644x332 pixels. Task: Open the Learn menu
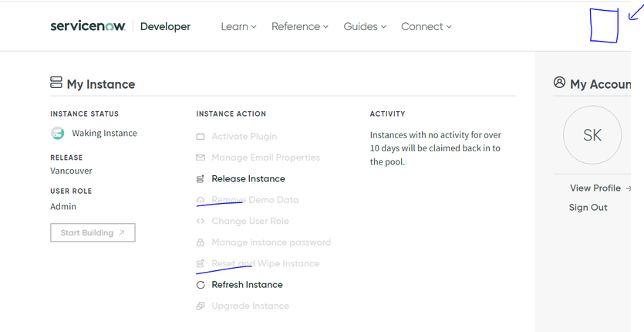238,27
